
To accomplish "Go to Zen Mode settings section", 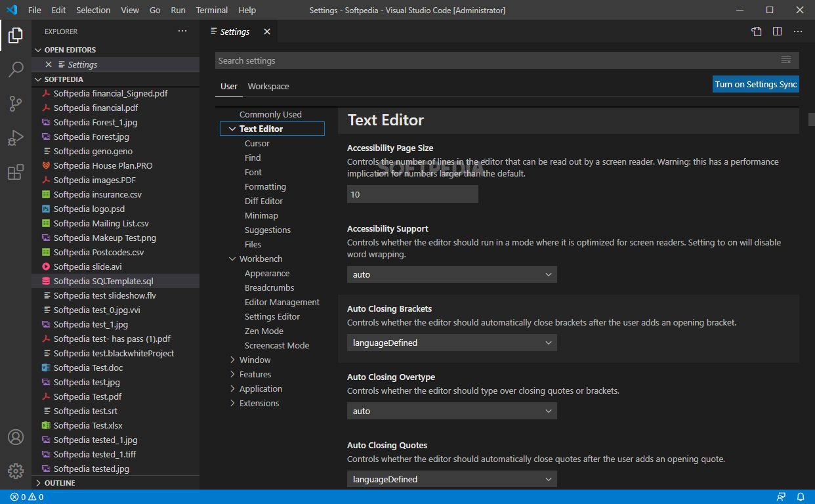I will click(x=264, y=331).
